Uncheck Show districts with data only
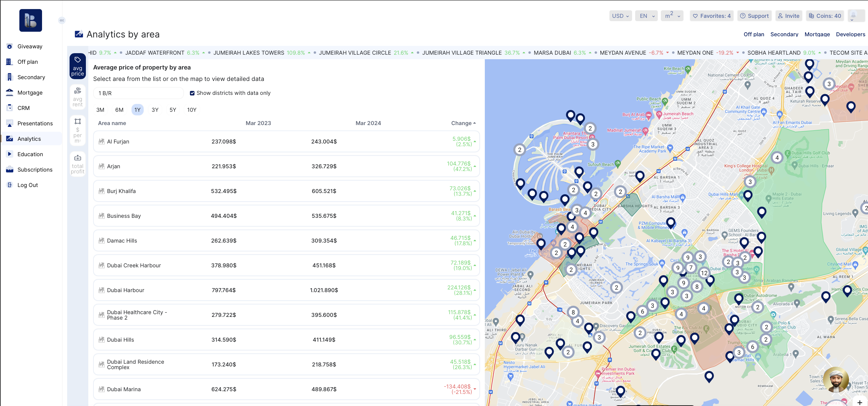This screenshot has height=406, width=868. tap(192, 93)
